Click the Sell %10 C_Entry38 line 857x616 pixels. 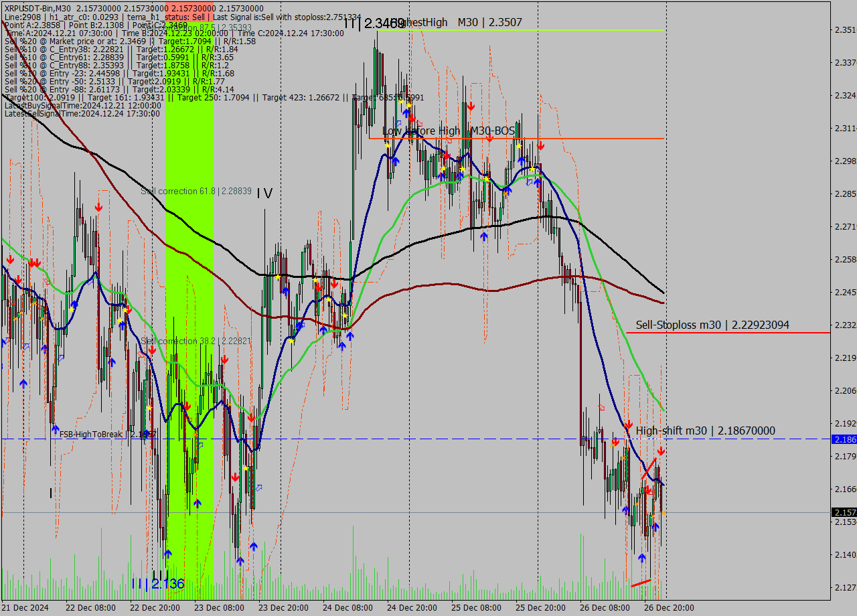pyautogui.click(x=121, y=49)
